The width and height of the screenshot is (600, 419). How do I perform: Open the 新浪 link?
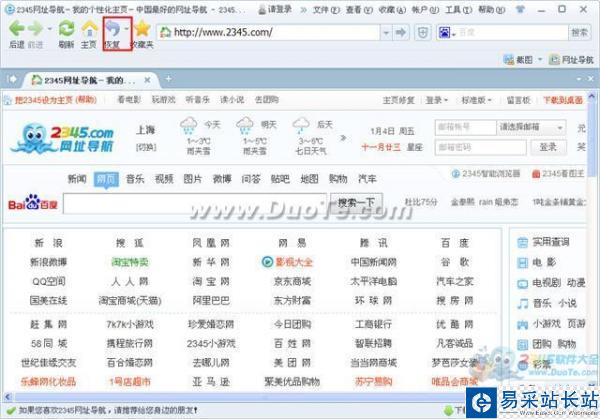click(48, 243)
